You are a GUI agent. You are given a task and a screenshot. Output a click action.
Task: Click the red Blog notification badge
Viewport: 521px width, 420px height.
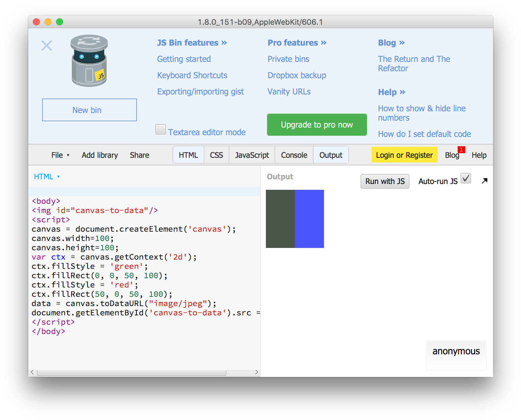click(461, 150)
